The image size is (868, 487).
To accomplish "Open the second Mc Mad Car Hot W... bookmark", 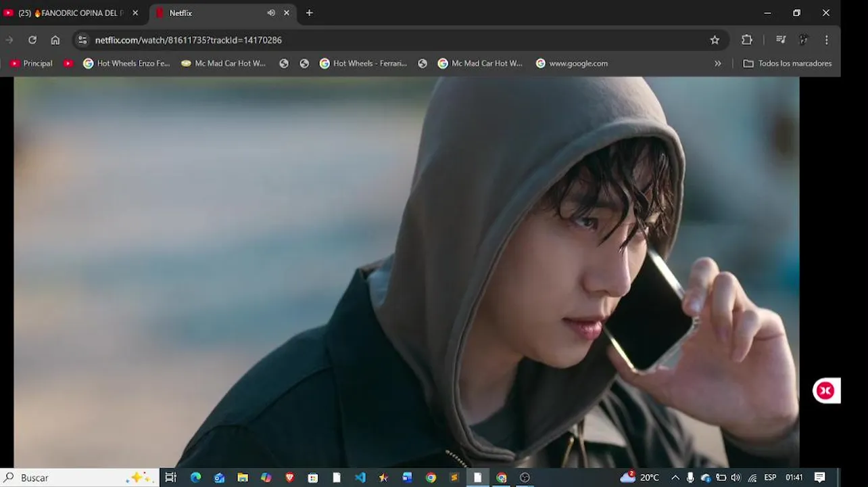I will click(x=481, y=63).
